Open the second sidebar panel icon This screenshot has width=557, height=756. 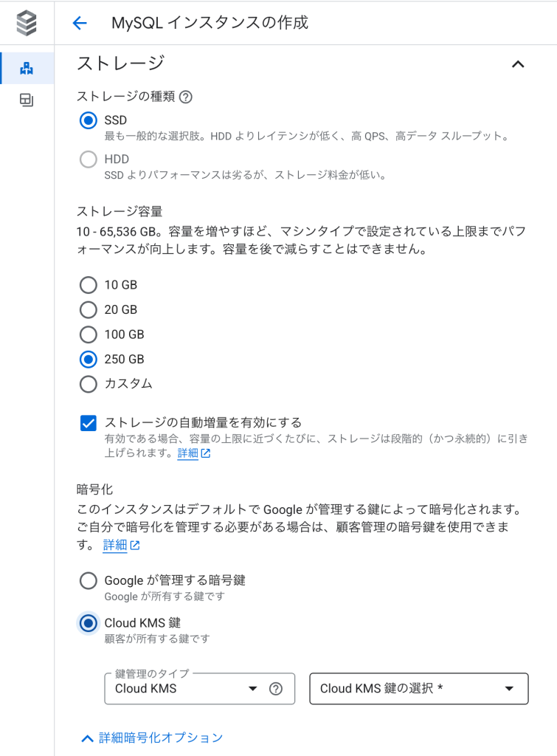point(27,100)
